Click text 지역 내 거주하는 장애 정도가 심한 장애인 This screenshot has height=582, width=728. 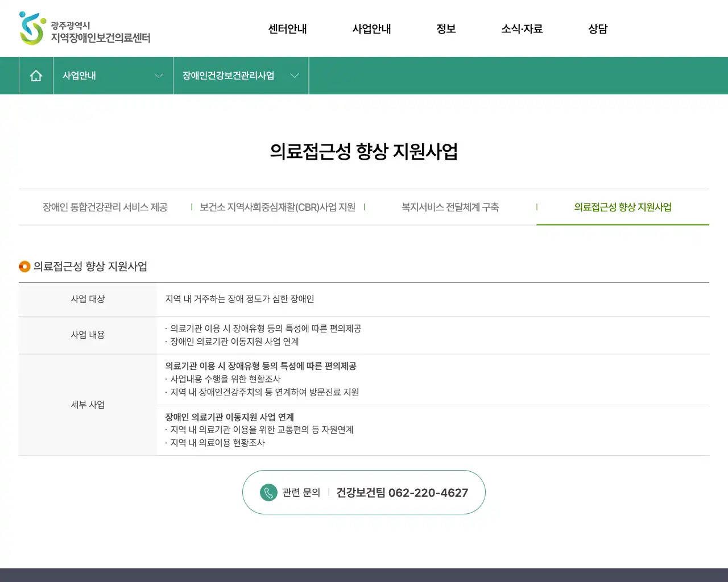click(239, 299)
